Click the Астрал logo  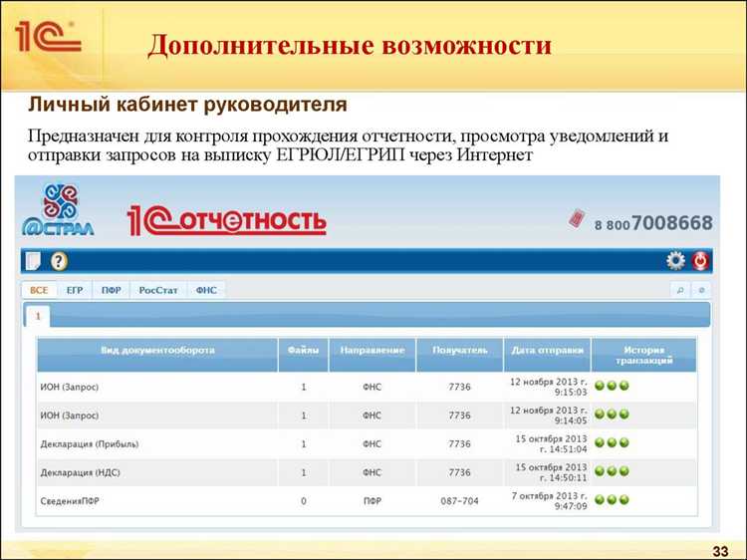[58, 210]
